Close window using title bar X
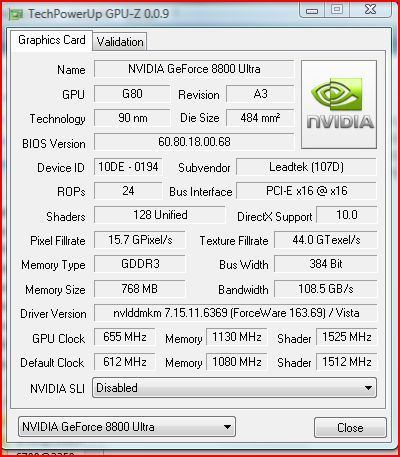Image resolution: width=400 pixels, height=457 pixels. tap(370, 10)
